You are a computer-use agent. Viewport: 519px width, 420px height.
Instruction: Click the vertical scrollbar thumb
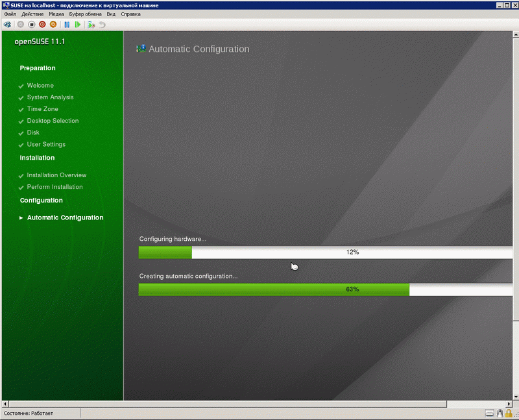tap(516, 179)
